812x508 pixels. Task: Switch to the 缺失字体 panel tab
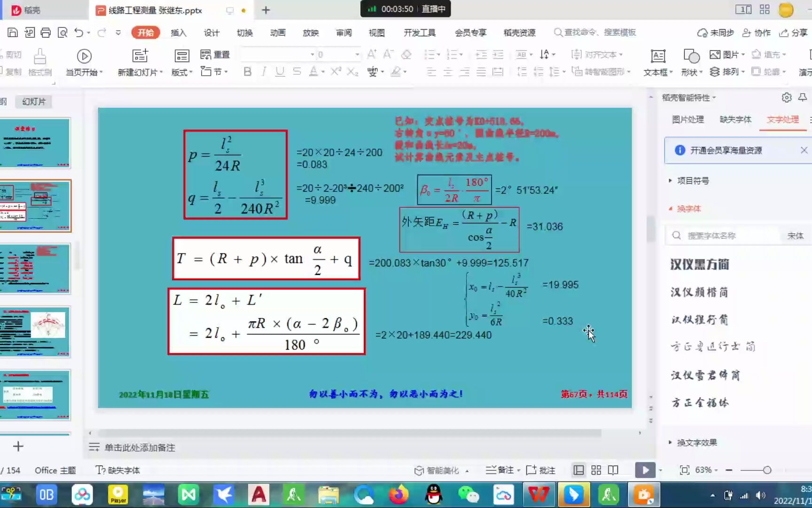coord(735,119)
